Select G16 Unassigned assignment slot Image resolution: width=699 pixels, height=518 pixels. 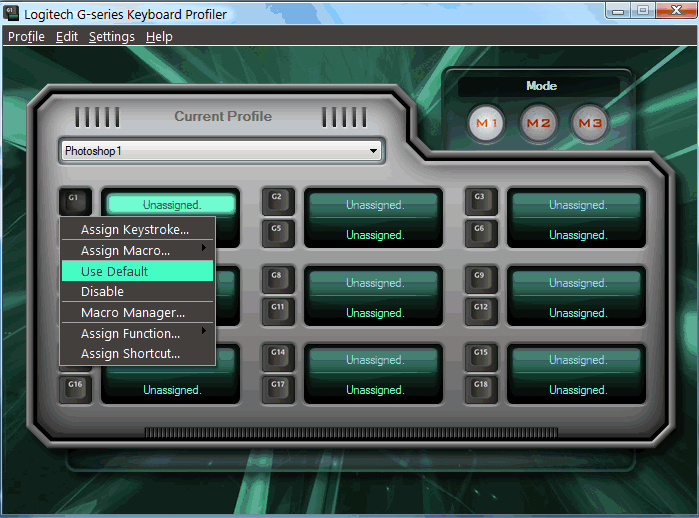click(172, 390)
